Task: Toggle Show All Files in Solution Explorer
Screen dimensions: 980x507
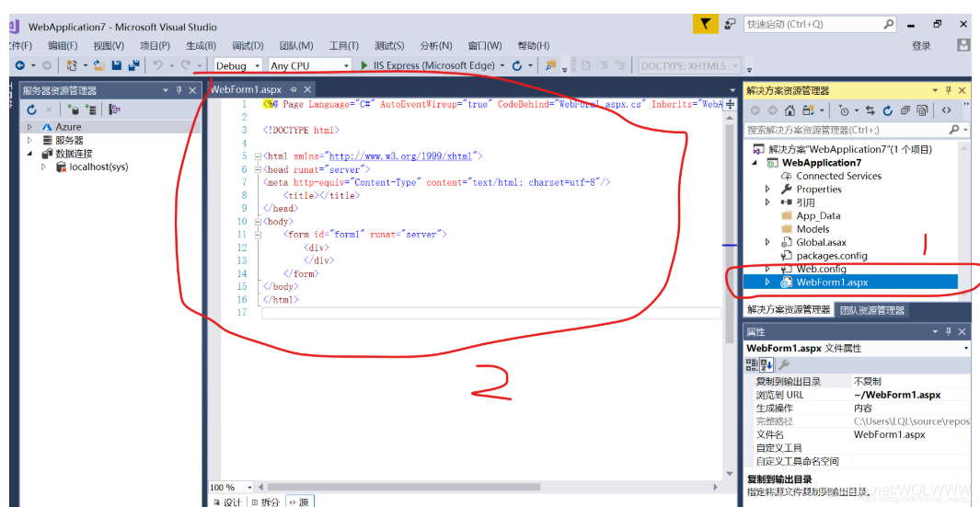Action: (x=923, y=110)
